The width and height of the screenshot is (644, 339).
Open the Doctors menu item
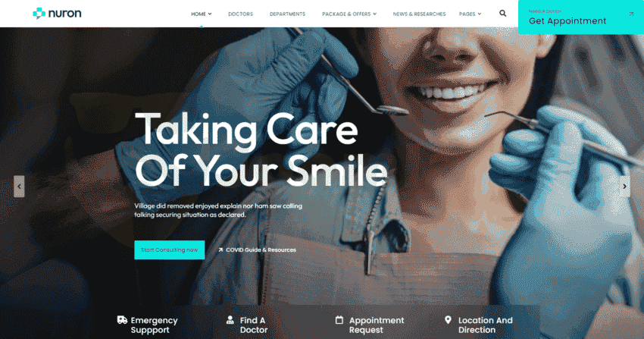pyautogui.click(x=241, y=14)
